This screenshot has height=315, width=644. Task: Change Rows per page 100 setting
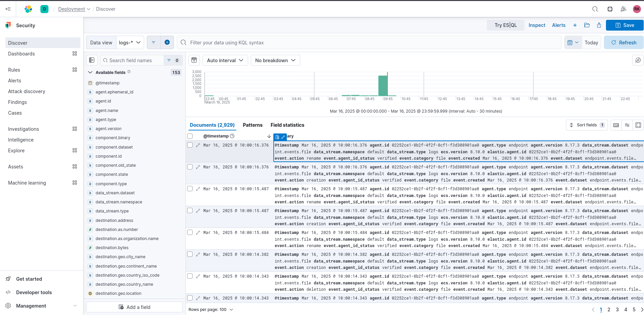[x=211, y=310]
